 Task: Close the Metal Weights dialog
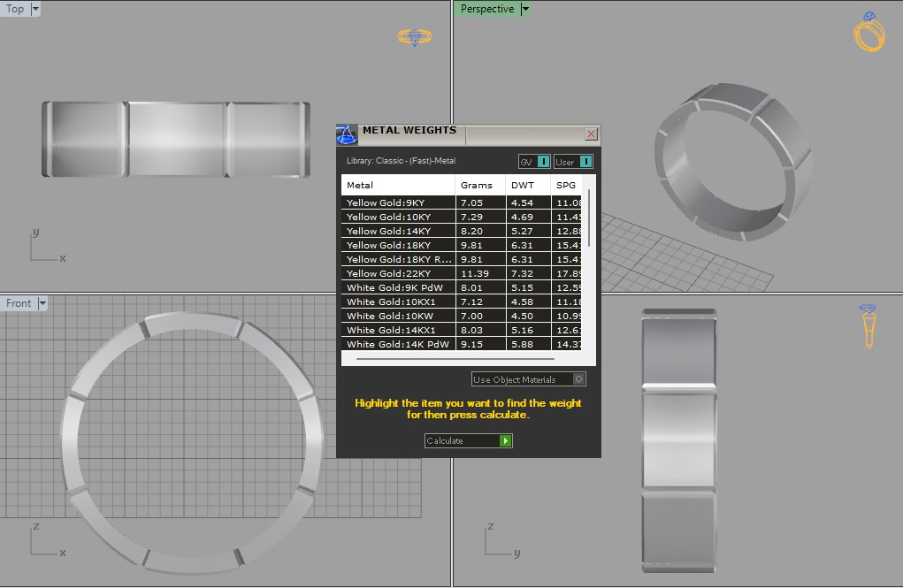591,134
